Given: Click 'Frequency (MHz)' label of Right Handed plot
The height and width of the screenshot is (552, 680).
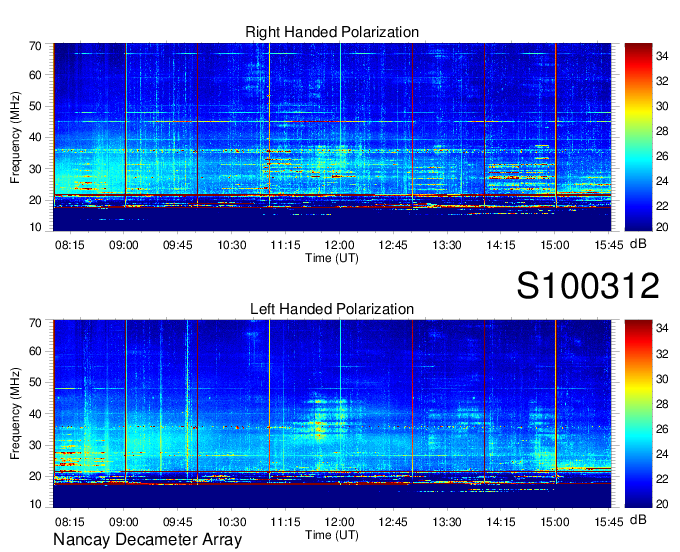Looking at the screenshot, I should [x=15, y=137].
